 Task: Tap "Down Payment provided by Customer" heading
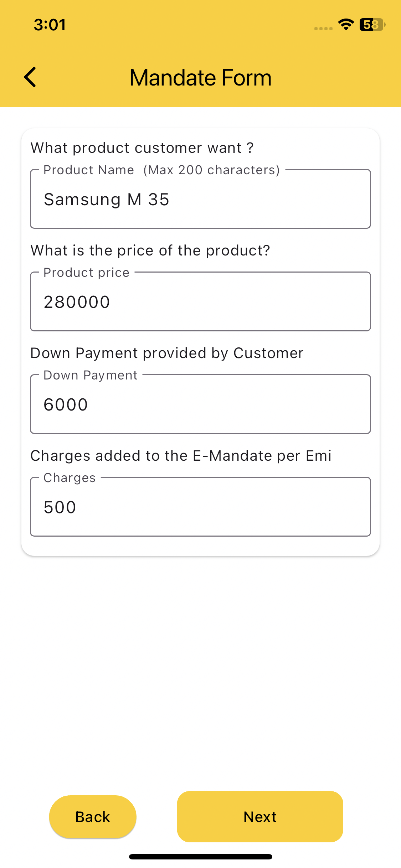click(167, 353)
